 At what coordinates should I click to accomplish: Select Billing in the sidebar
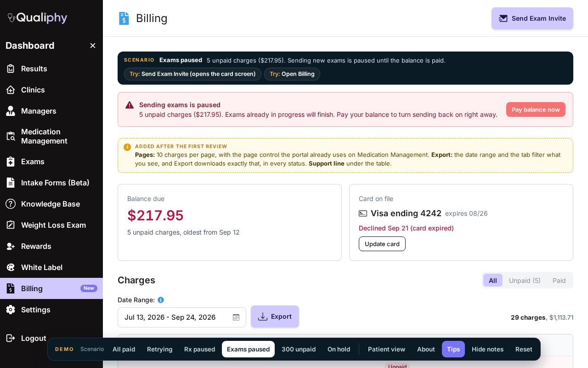[x=51, y=288]
